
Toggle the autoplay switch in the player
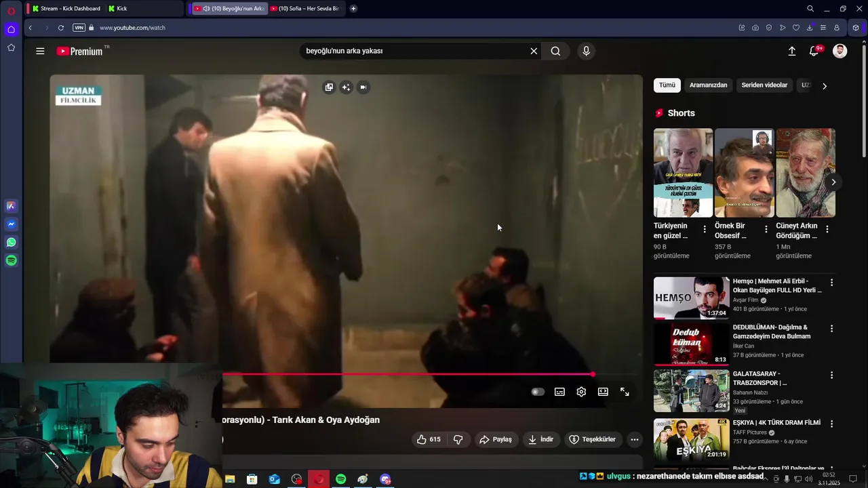[x=538, y=392]
